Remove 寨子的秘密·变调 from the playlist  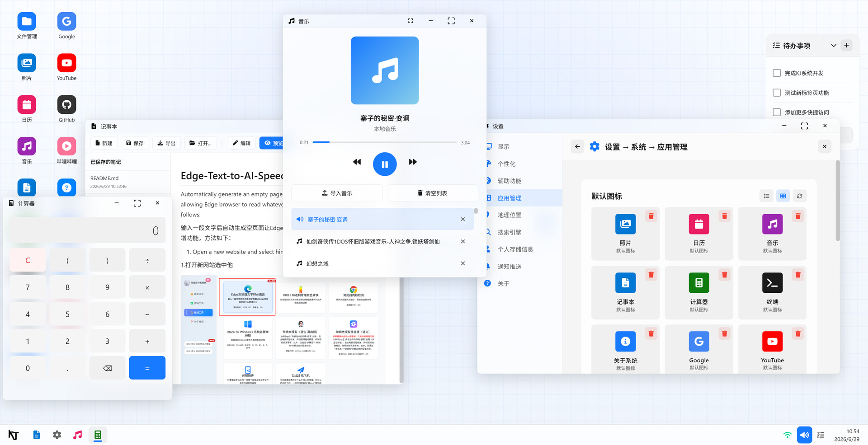coord(463,219)
